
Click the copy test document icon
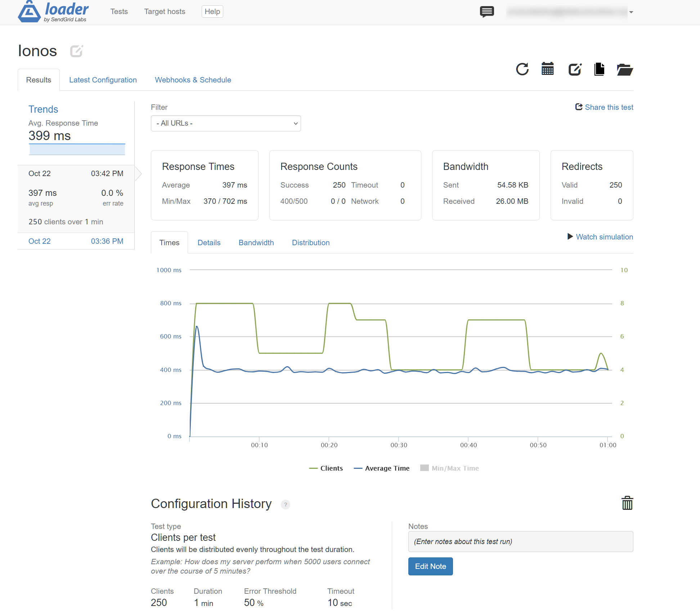pyautogui.click(x=599, y=69)
